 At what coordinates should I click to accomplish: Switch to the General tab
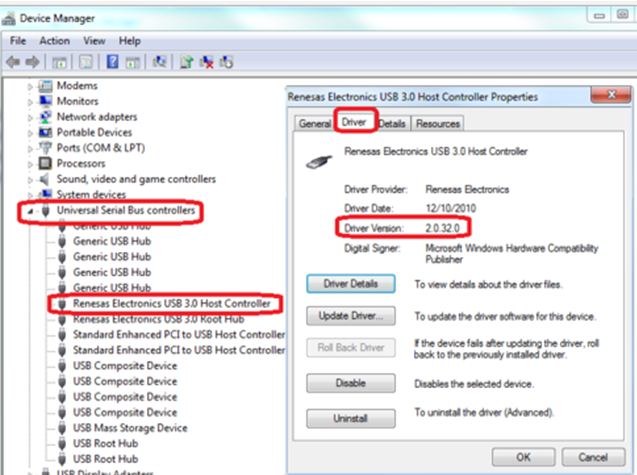(315, 124)
